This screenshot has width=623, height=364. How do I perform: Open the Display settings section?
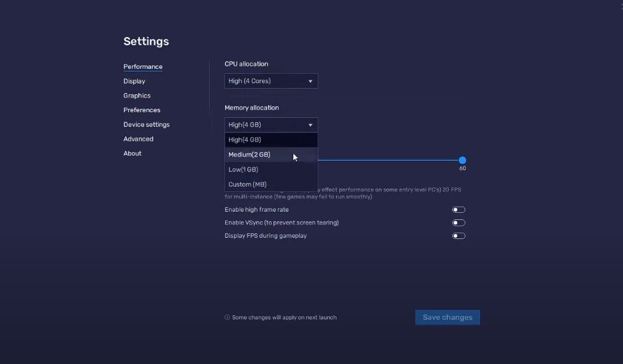click(135, 82)
